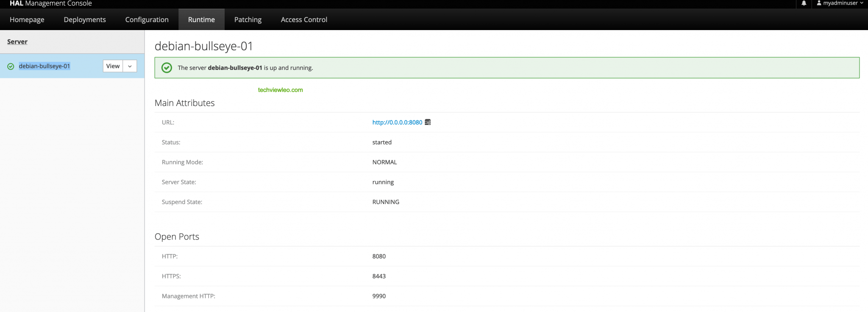Click the View button for debian-bullseye-01

[x=113, y=66]
